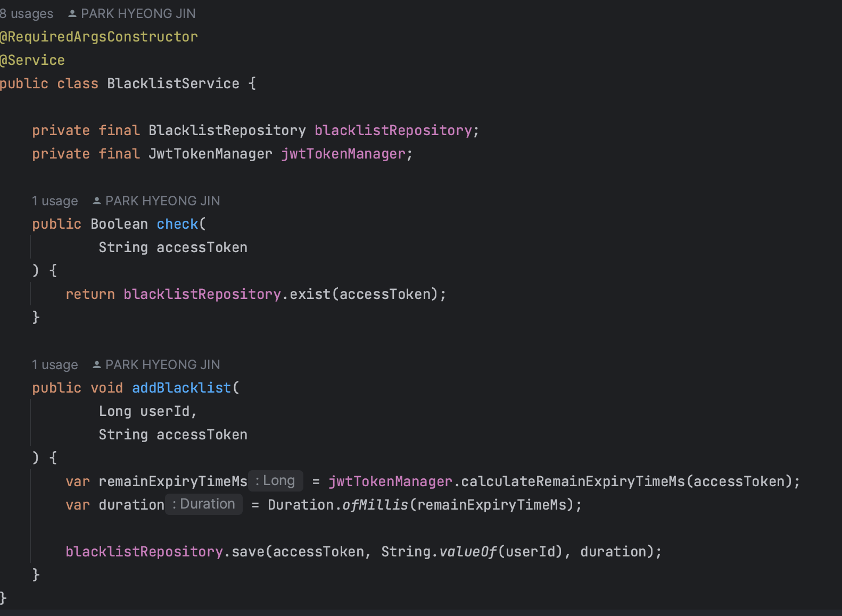Click the save method call
Screen dimensions: 842x616
point(248,552)
